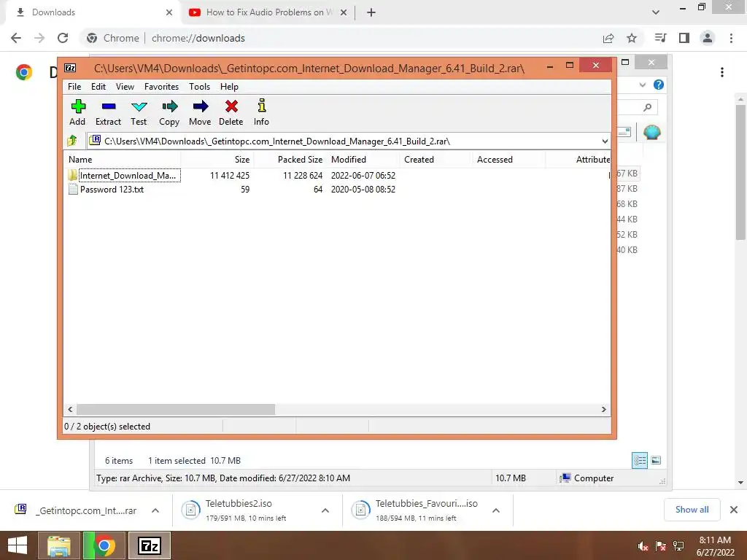Open tab search chevron in Chrome
This screenshot has height=560, width=747.
coord(656,12)
